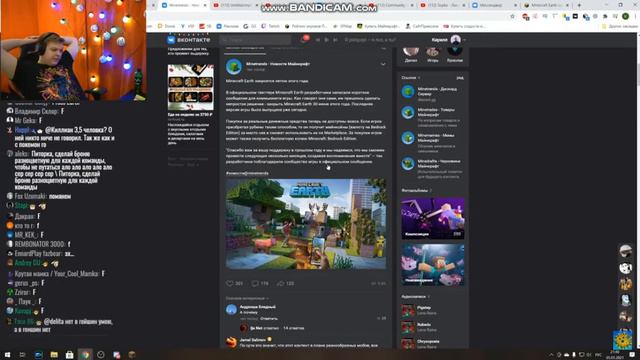Image resolution: width=640 pixels, height=360 pixels.
Task: Open Task View on the taskbar
Action: (22, 355)
